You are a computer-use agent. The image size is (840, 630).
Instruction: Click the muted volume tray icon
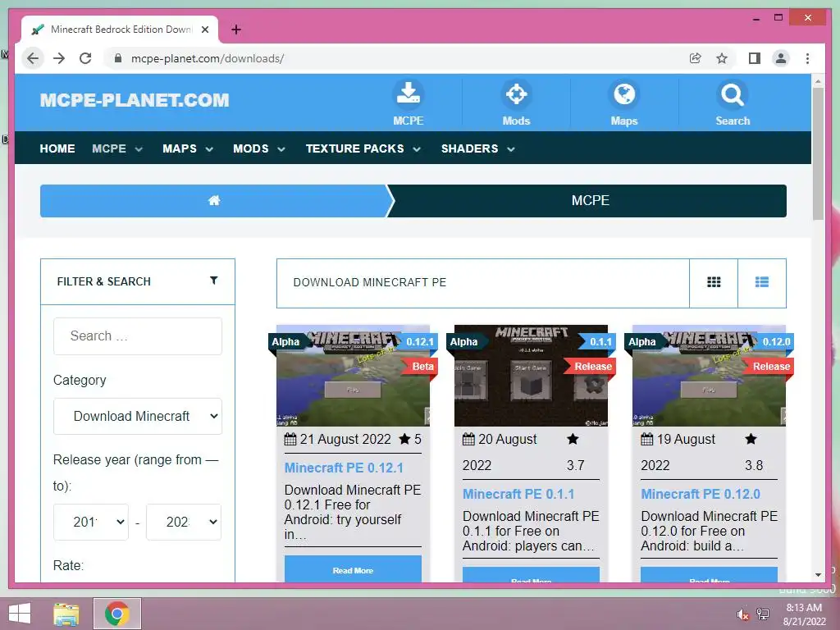pos(743,614)
